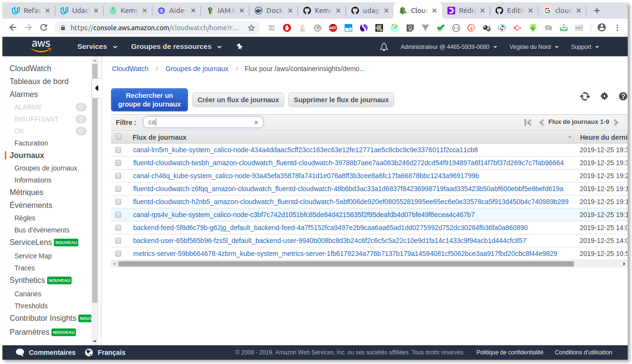The image size is (632, 364).
Task: Check the canal-ch46q log stream checkbox
Action: coord(118,176)
